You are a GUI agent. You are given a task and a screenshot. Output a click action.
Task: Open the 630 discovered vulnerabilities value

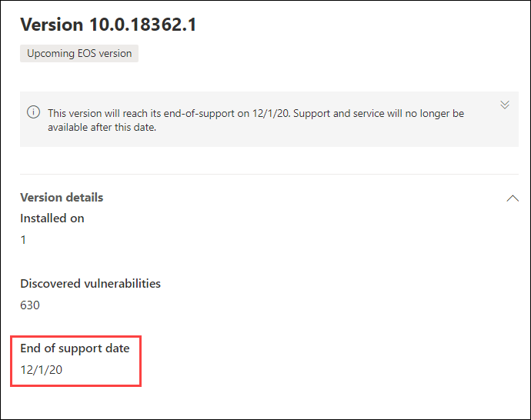pos(30,305)
